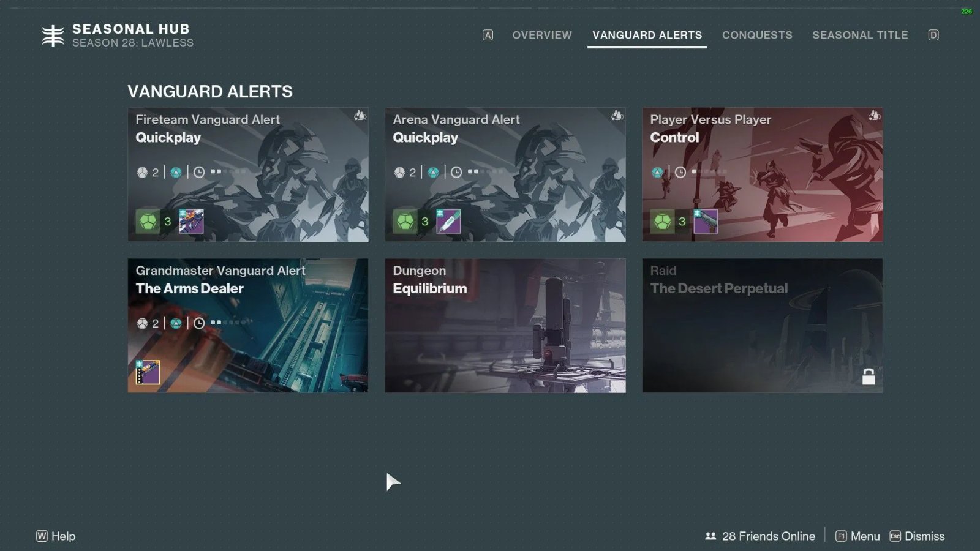The image size is (980, 551).
Task: Click the sword reward icon on Arena Quickplay
Action: pos(448,222)
